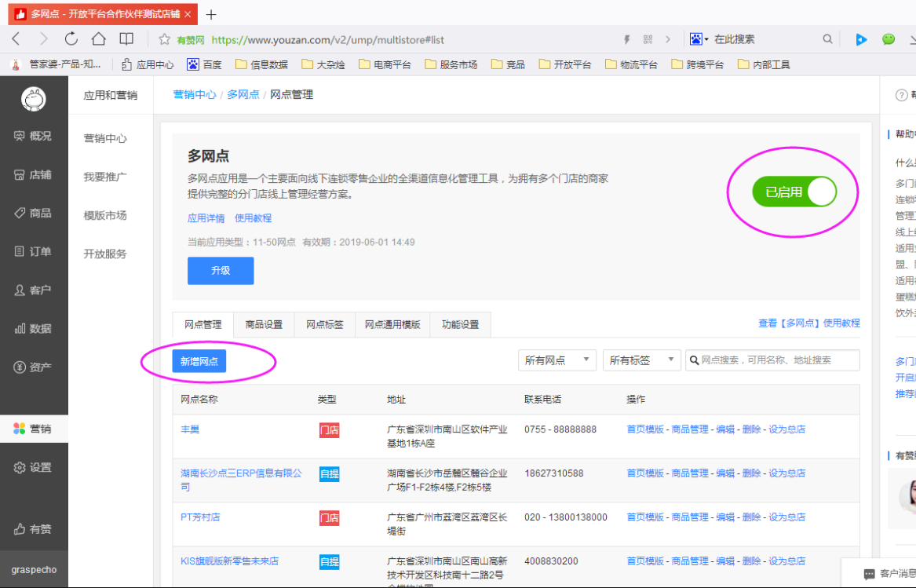Open the blue play-arrow browser extension icon
The image size is (916, 588).
[861, 39]
